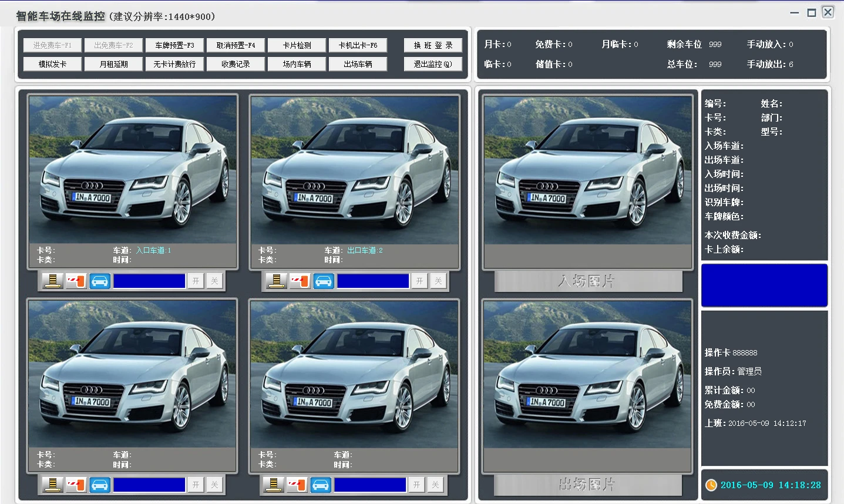
Task: Click the 入口车道:1 lane text
Action: point(153,250)
